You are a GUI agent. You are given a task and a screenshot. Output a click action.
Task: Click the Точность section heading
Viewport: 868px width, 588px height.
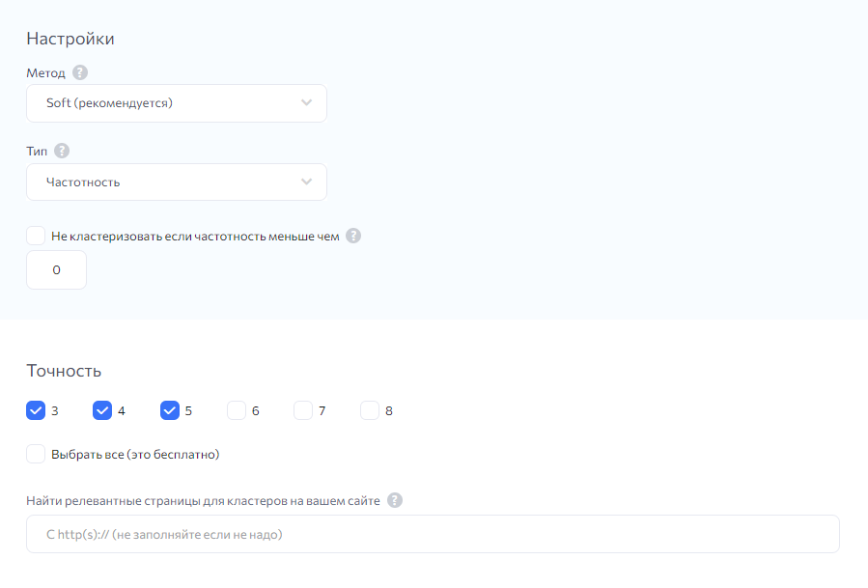tap(64, 371)
